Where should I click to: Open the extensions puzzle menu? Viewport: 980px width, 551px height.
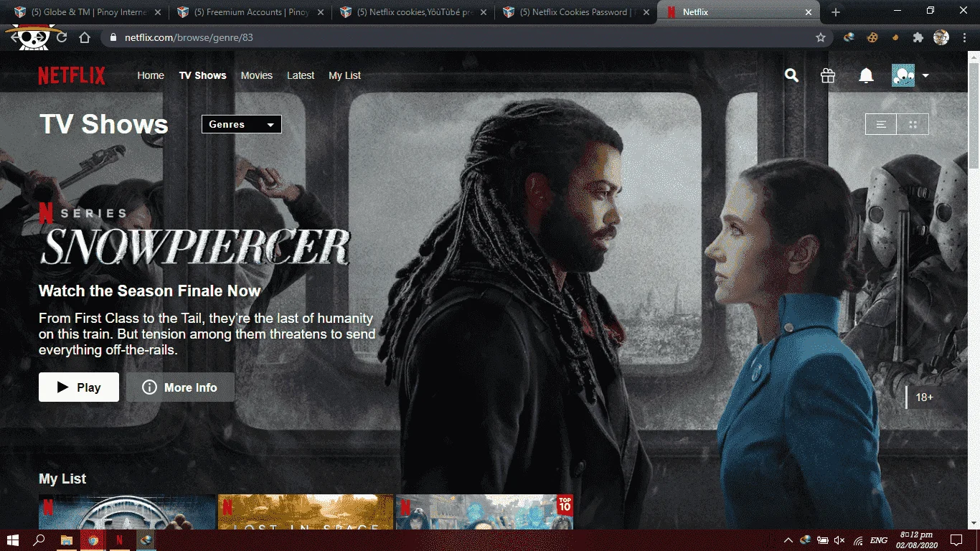(x=918, y=37)
